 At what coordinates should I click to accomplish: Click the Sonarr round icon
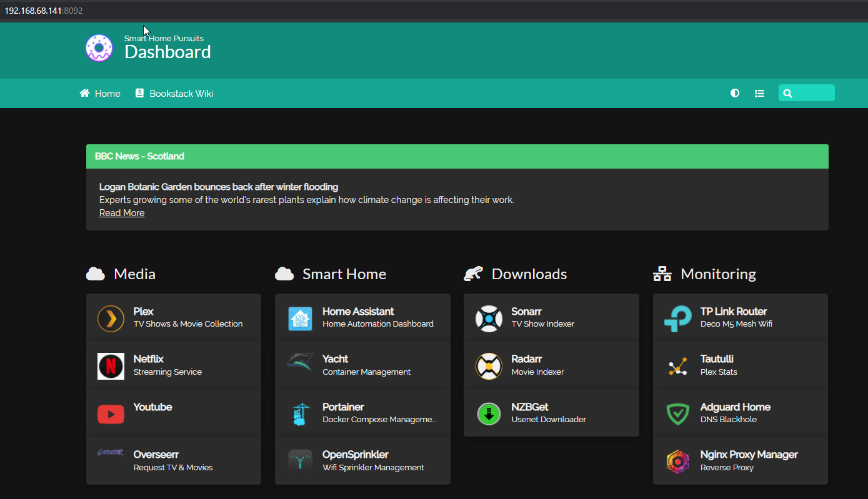point(489,319)
